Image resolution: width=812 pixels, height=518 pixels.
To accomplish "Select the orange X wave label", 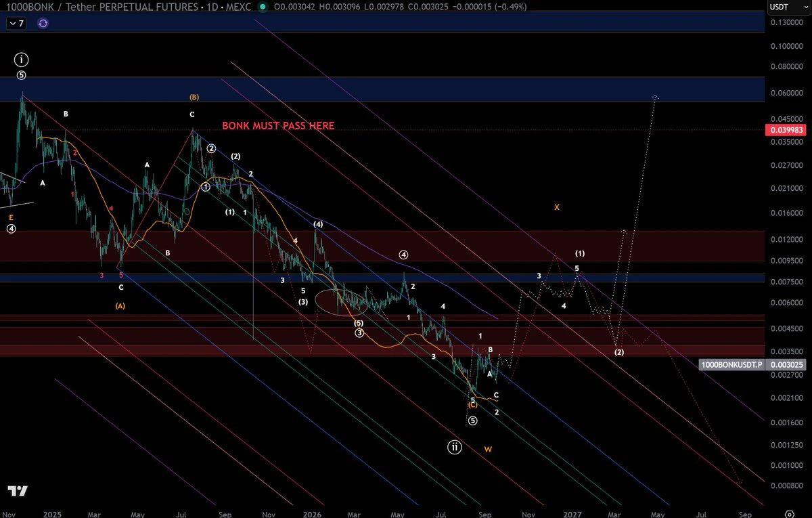I will pos(557,207).
